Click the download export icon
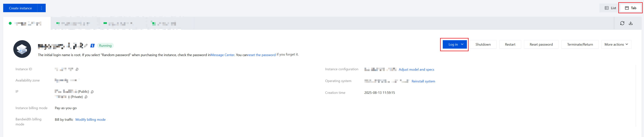Viewport: 644px width, 137px height. [631, 23]
